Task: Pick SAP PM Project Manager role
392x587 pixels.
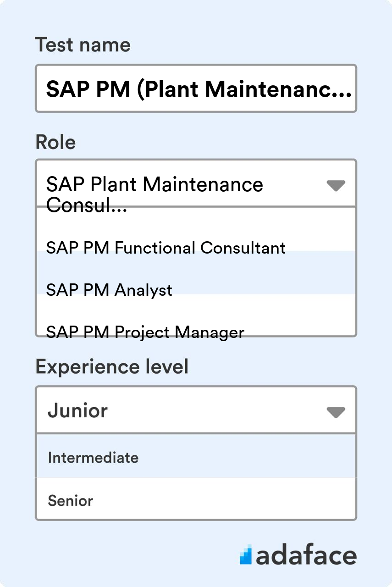Action: [x=146, y=332]
